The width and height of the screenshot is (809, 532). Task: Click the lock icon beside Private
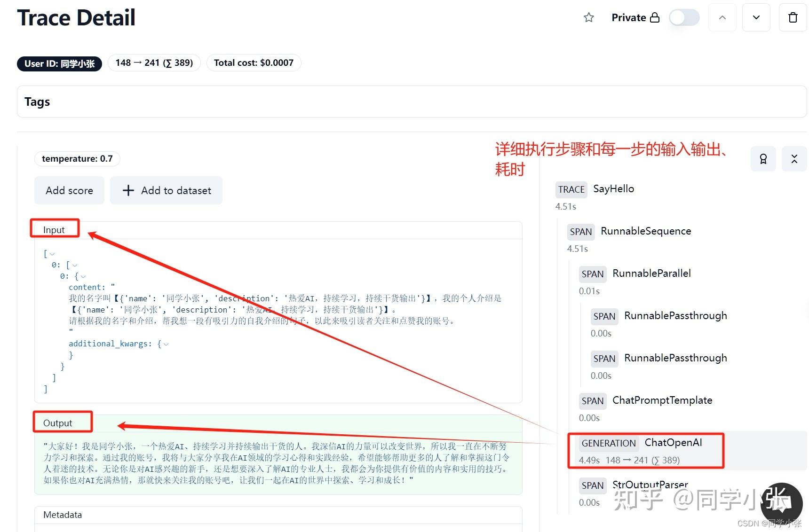point(656,17)
